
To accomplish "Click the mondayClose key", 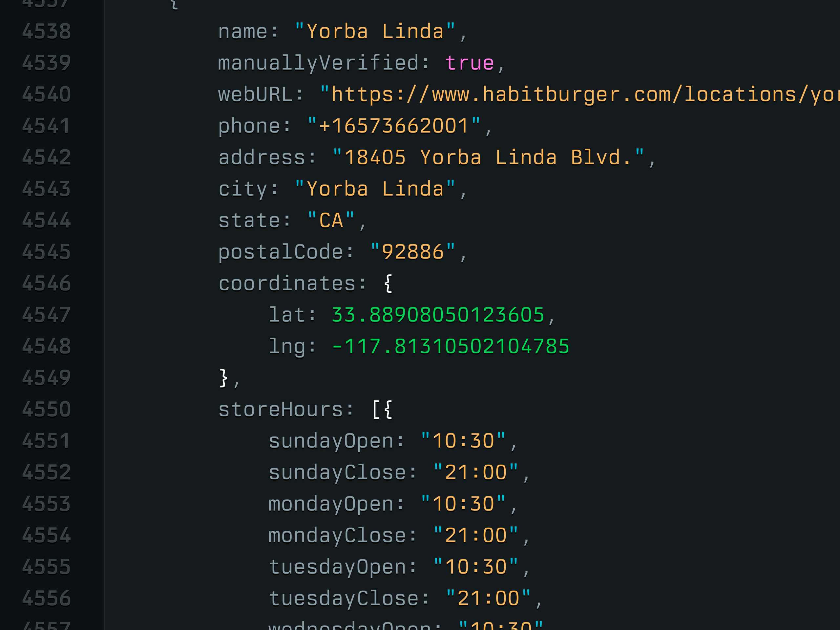I will 337,536.
